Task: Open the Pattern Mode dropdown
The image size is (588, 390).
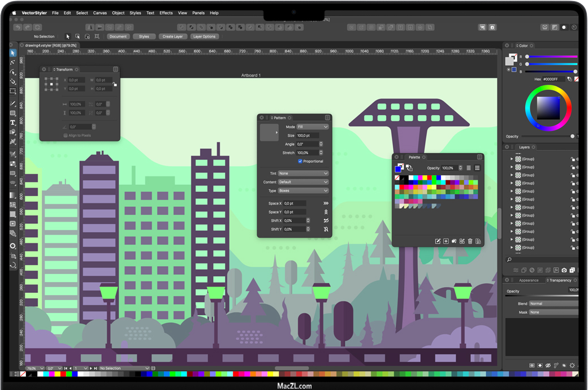Action: [x=313, y=127]
